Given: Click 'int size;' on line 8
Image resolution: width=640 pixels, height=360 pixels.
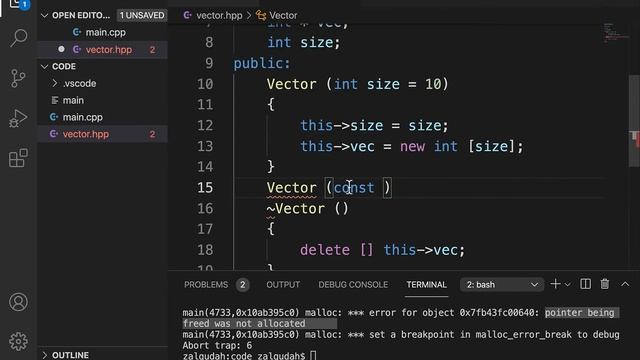Looking at the screenshot, I should (x=304, y=42).
